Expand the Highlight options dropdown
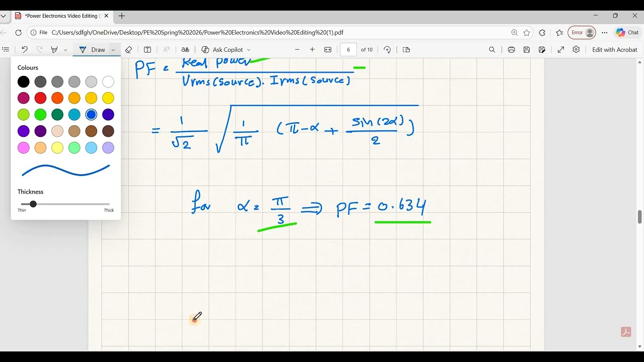644x362 pixels. click(x=65, y=50)
